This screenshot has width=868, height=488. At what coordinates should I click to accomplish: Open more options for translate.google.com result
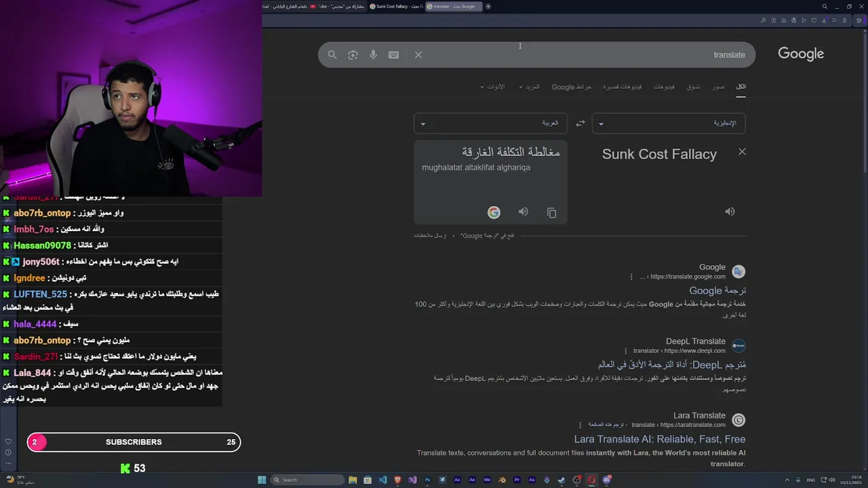[x=631, y=277]
